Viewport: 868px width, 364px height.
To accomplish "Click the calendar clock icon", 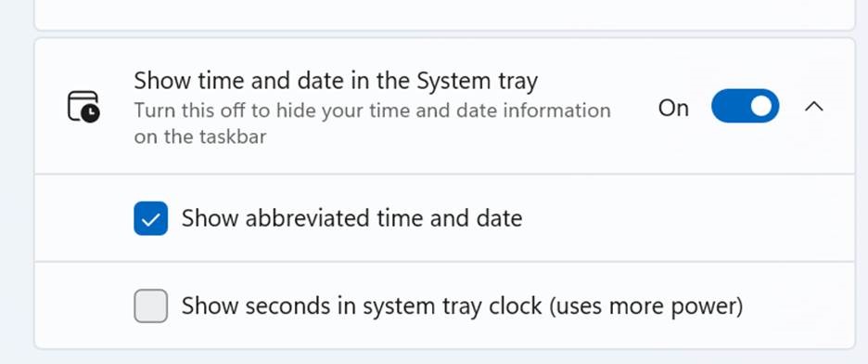I will 83,107.
